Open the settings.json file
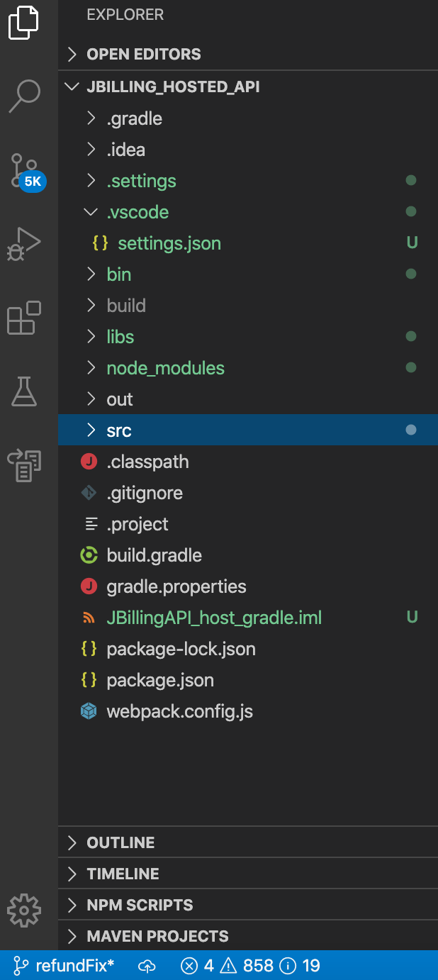Viewport: 438px width, 980px height. coord(169,243)
